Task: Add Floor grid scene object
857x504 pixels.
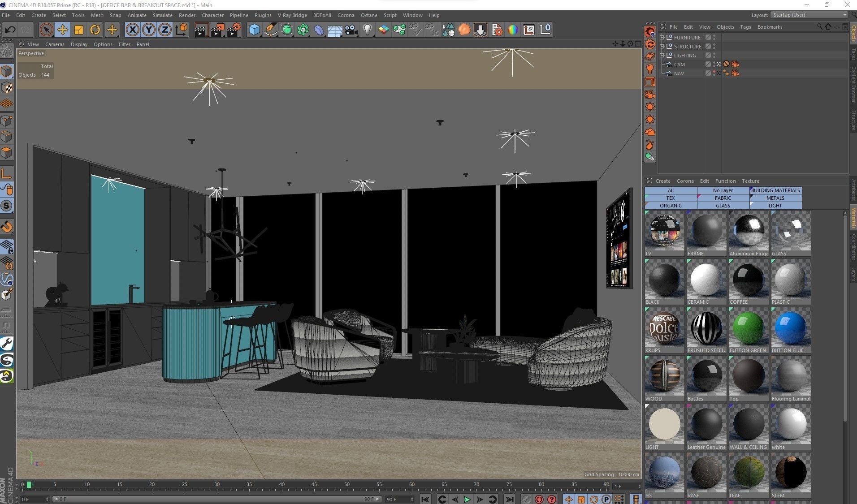Action: coord(335,30)
